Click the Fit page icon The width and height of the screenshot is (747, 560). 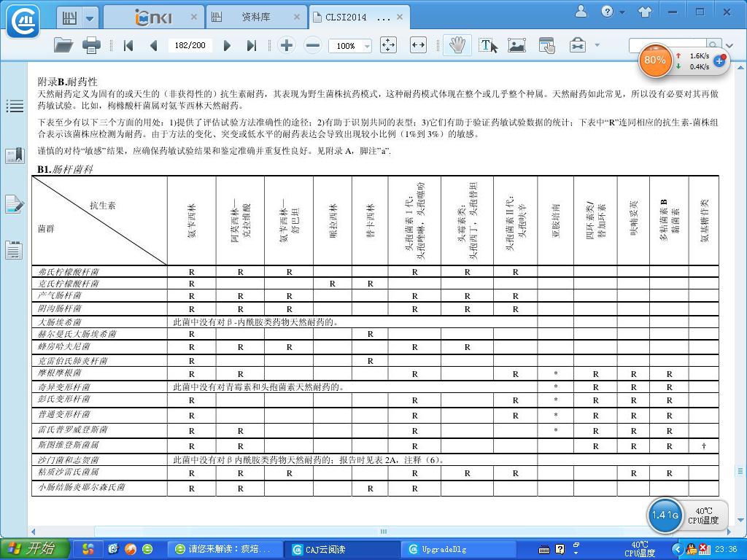tap(388, 45)
